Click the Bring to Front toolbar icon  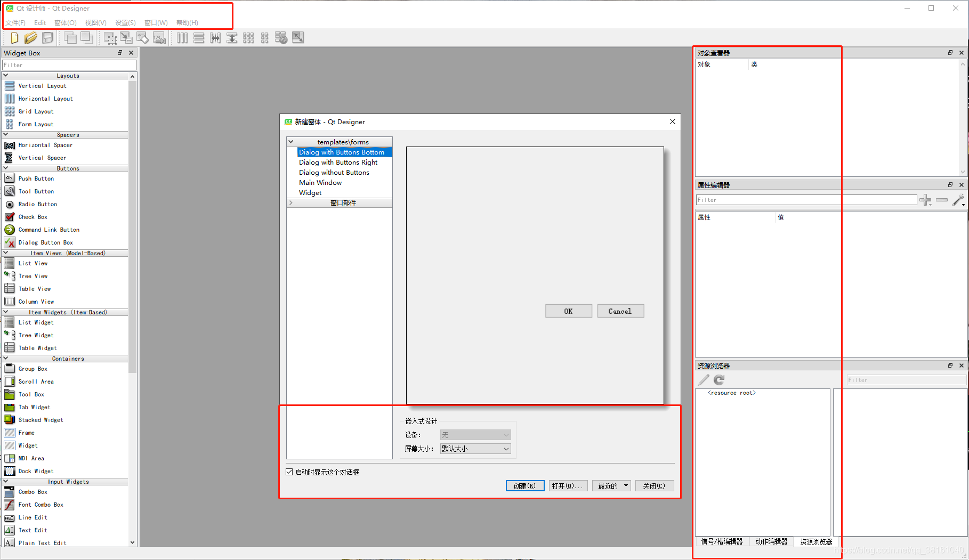click(70, 38)
